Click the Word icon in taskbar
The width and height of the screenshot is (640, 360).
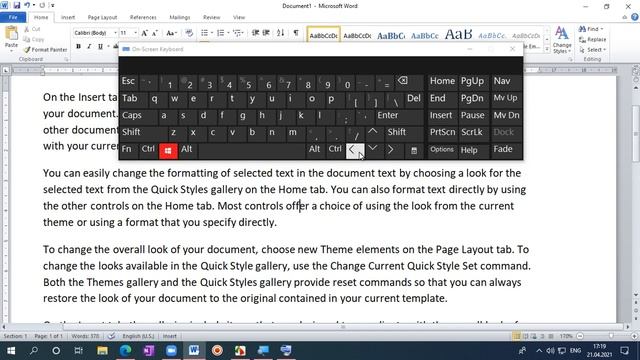click(194, 350)
